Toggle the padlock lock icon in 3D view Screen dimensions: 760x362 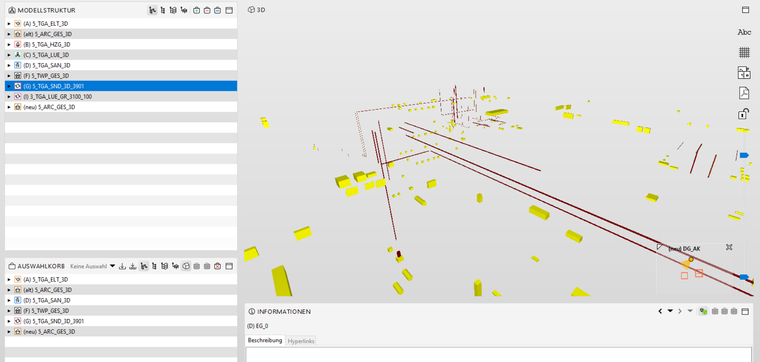743,114
